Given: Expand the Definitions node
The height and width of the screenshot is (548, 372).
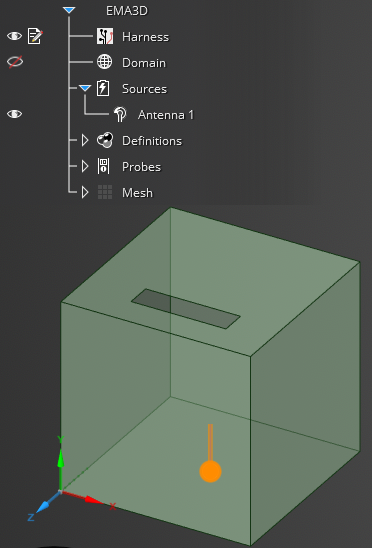Looking at the screenshot, I should click(x=85, y=140).
